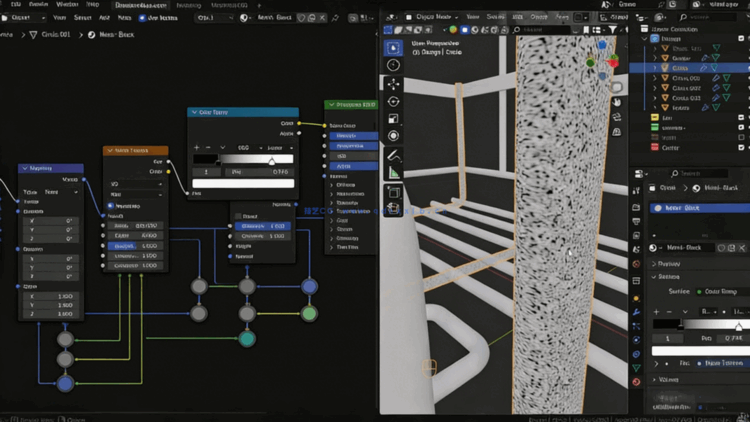
Task: Open the Object Data green triangle tab
Action: pos(636,368)
